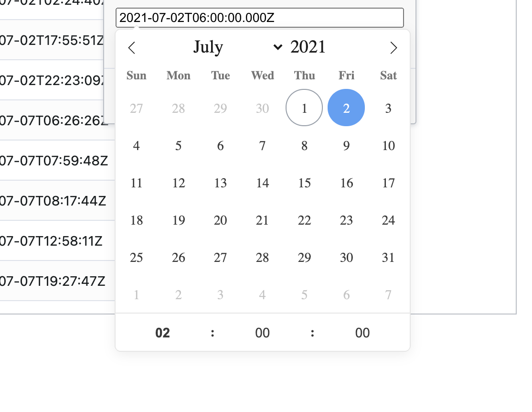The image size is (532, 412).
Task: Pick July 15 on calendar
Action: click(x=304, y=183)
